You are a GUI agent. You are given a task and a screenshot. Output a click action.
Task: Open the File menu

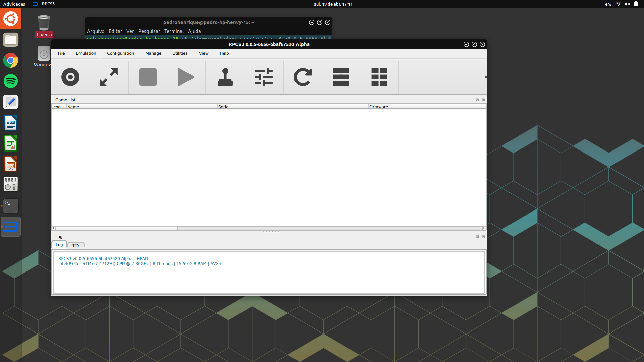coord(61,53)
